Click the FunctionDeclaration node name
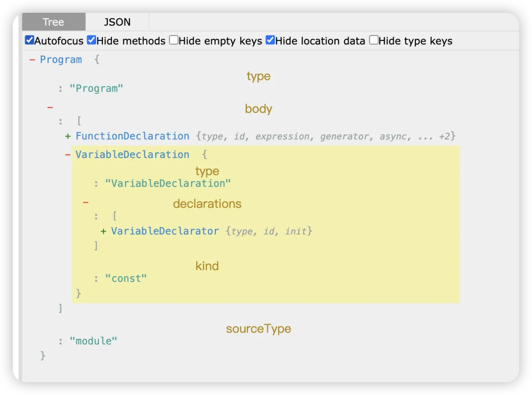The width and height of the screenshot is (532, 395). pos(133,136)
